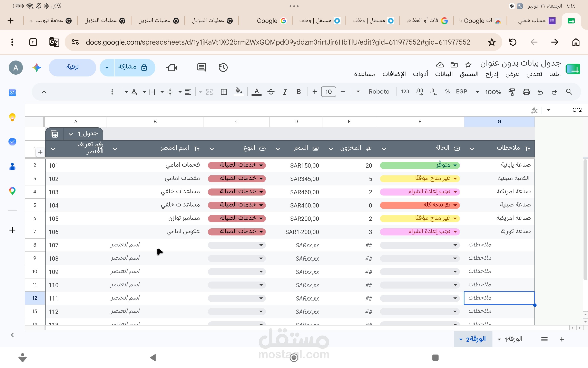Click the name box showing G12
Screen dimensions: 588x368
[577, 110]
